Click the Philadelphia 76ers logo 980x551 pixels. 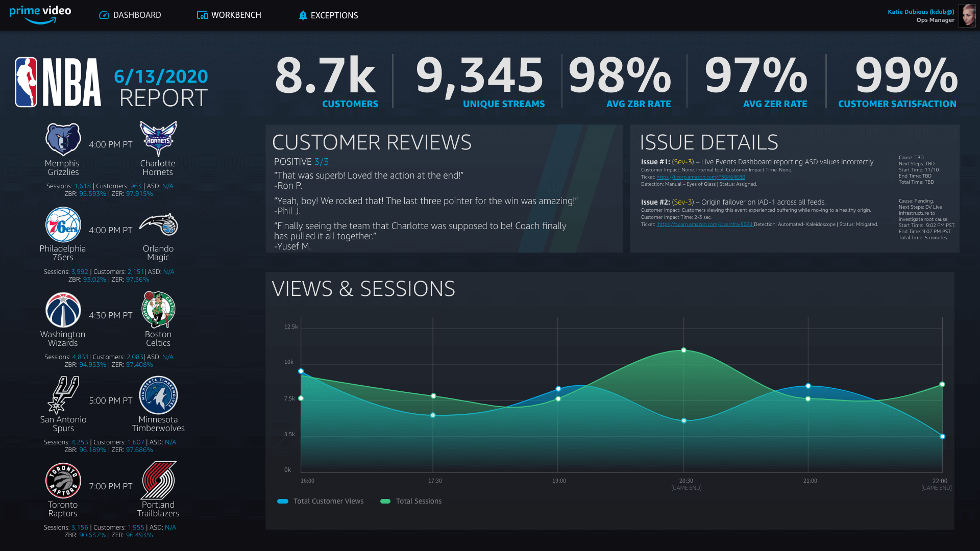pyautogui.click(x=63, y=224)
